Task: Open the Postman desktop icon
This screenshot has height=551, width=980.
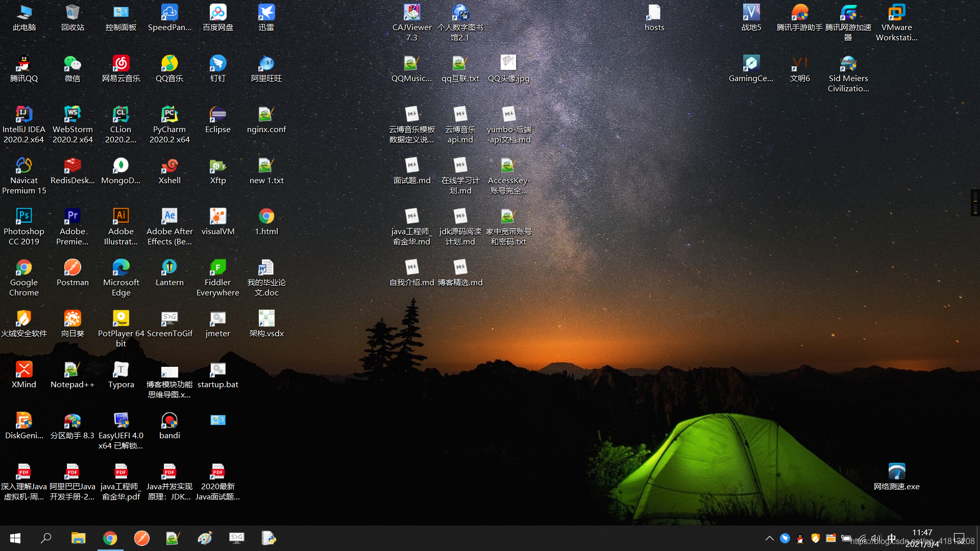Action: pos(72,268)
